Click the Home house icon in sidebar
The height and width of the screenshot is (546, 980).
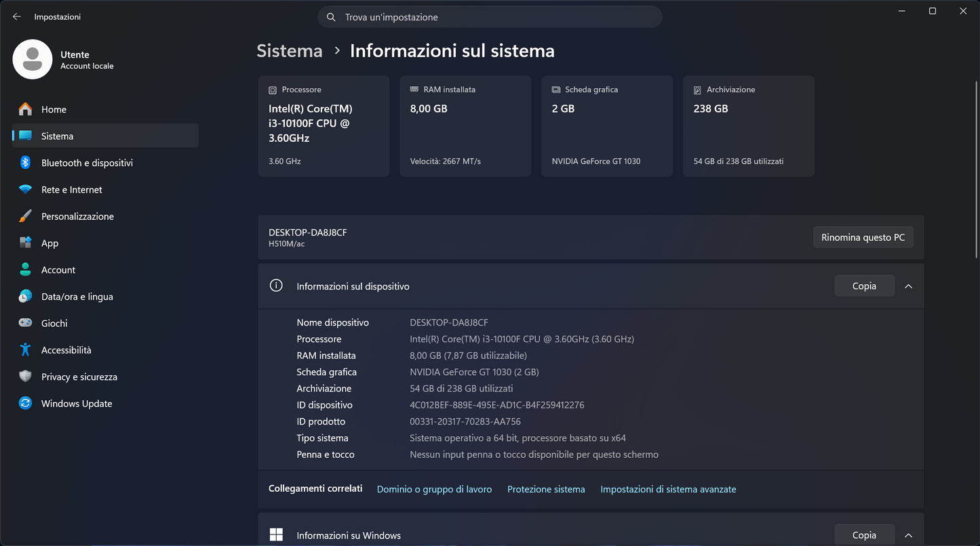(x=25, y=109)
